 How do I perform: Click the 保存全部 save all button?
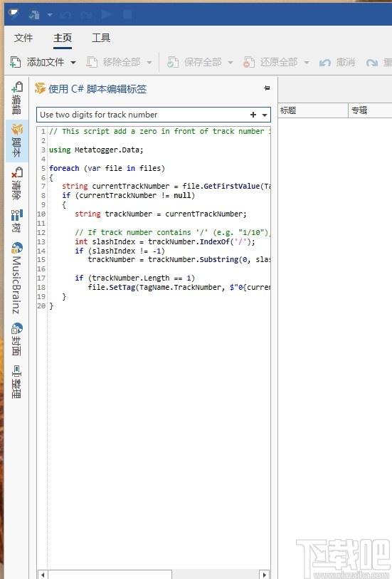pyautogui.click(x=194, y=62)
